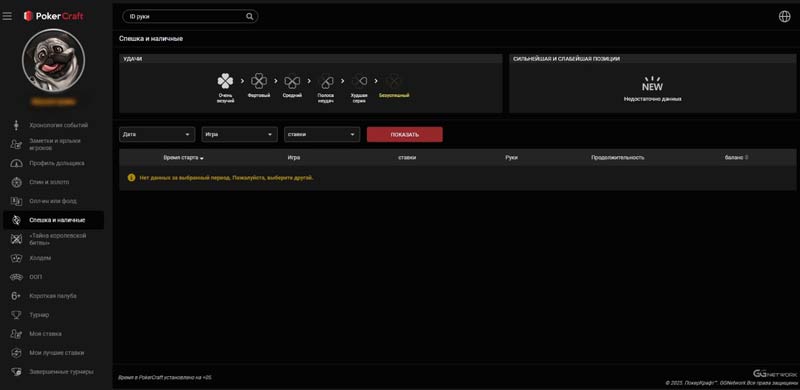Click the 'Тайна королевской битвы' swords icon
This screenshot has height=390, width=800.
[16, 239]
